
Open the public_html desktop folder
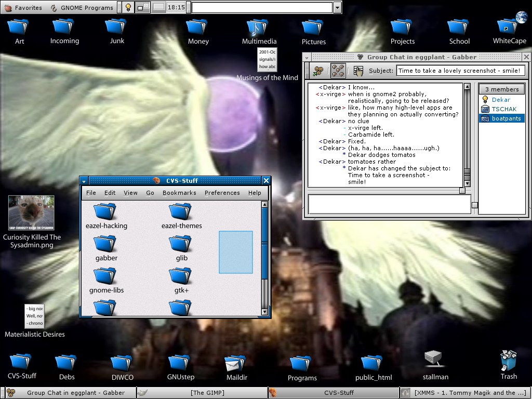click(x=373, y=368)
